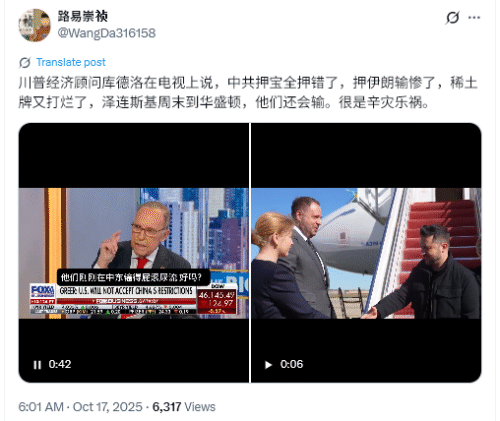Viewport: 500px width, 421px height.
Task: Open the right airplane arrival video thumbnail
Action: point(366,253)
